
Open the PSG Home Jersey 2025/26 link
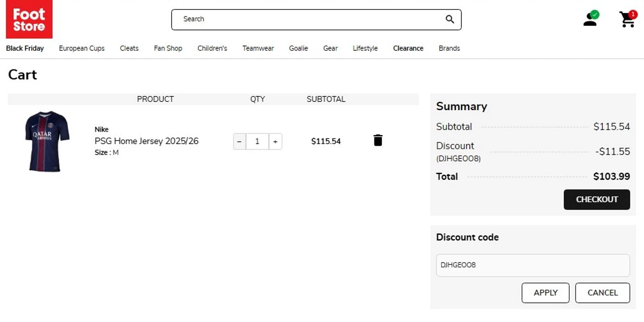[146, 141]
